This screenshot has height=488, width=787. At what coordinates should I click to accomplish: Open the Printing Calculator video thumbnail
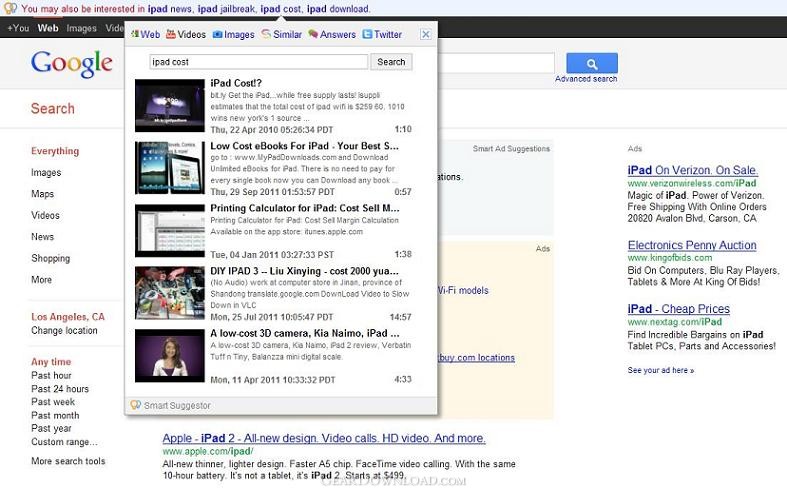click(170, 230)
